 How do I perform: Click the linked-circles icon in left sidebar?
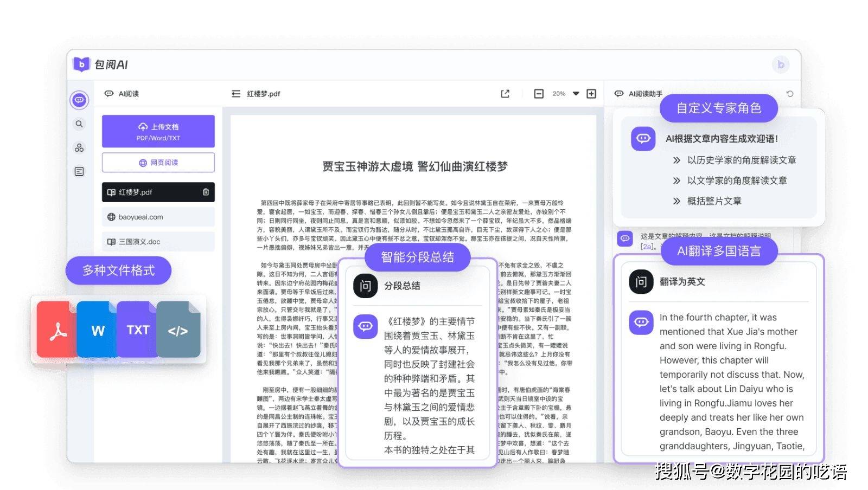pyautogui.click(x=79, y=148)
